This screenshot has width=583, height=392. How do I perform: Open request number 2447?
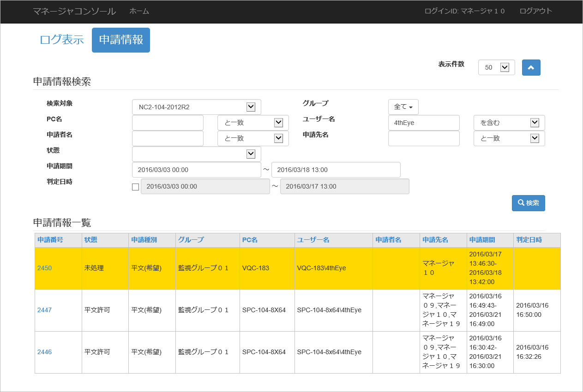point(44,310)
